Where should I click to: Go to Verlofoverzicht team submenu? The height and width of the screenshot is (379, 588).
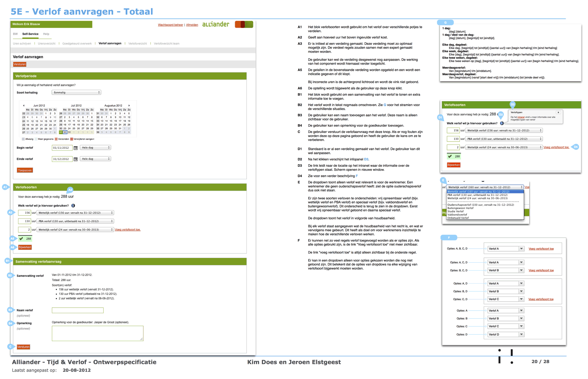(166, 44)
